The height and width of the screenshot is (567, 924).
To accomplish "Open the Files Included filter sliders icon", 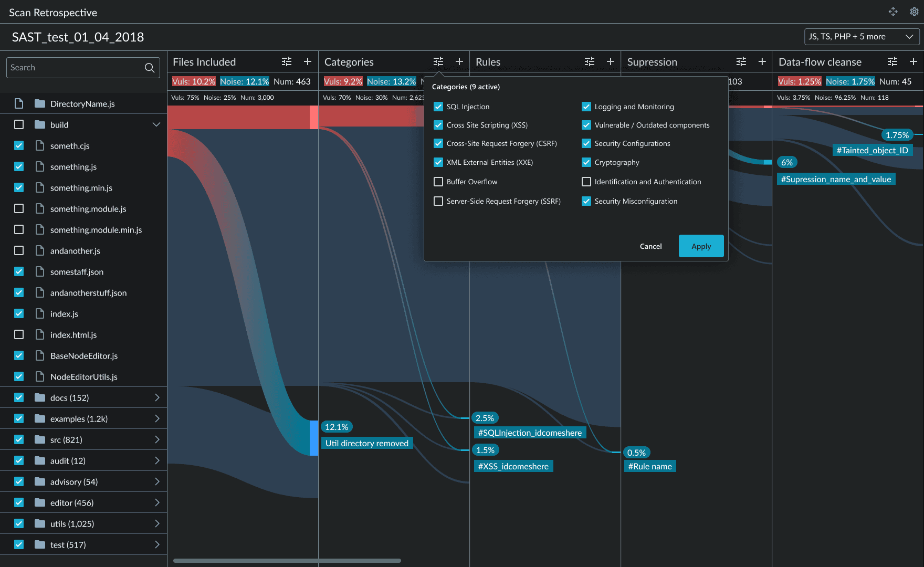I will pyautogui.click(x=287, y=61).
